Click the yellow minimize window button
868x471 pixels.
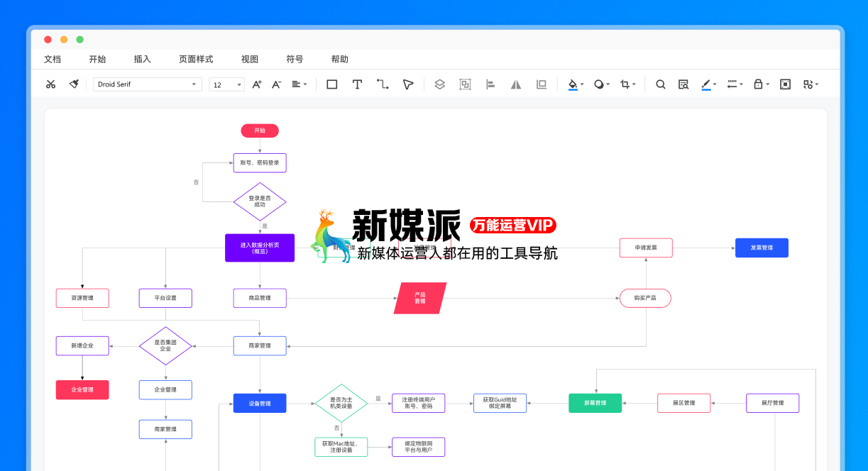coord(64,40)
